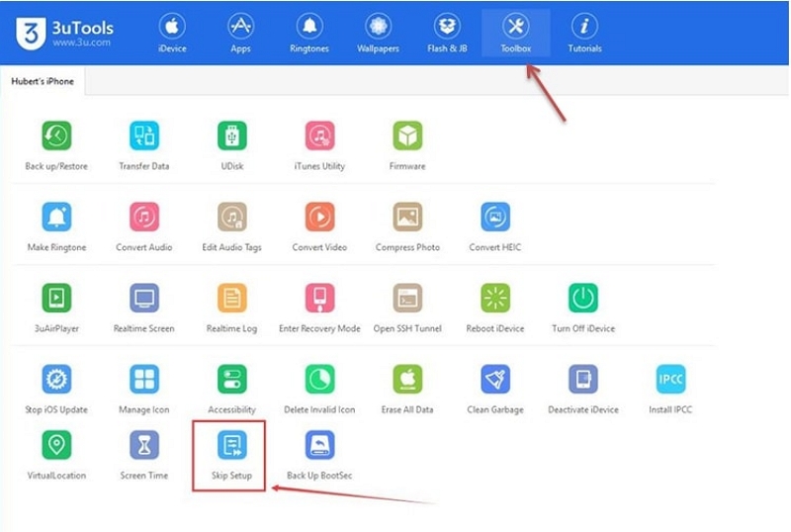Launch 3uAirPlayer

tap(56, 299)
